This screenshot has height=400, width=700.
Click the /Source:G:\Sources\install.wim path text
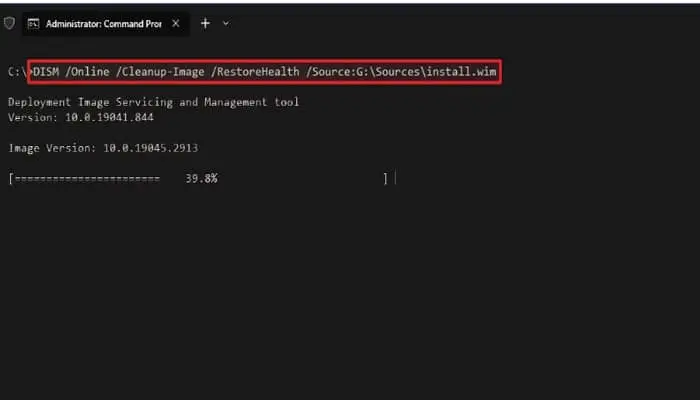coord(402,72)
